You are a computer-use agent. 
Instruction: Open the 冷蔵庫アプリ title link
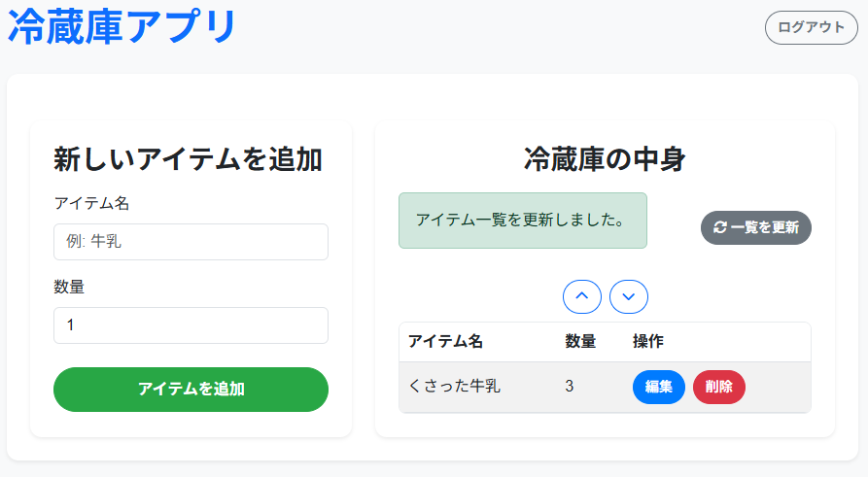122,26
